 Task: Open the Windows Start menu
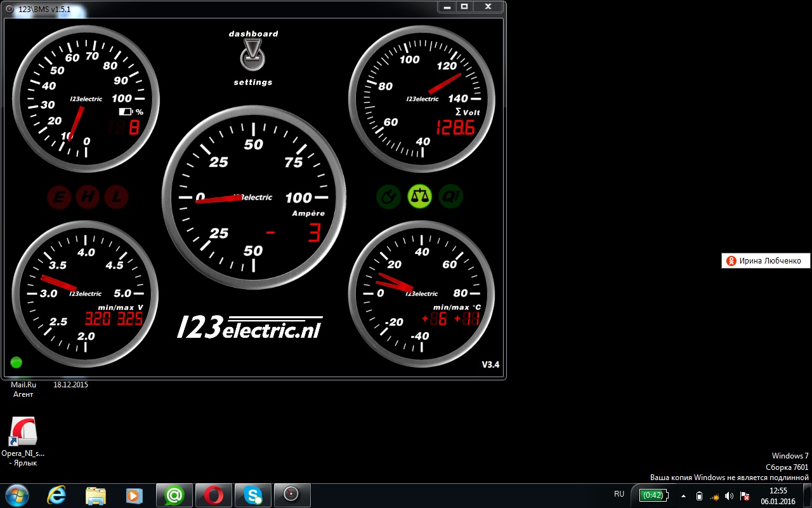[17, 495]
